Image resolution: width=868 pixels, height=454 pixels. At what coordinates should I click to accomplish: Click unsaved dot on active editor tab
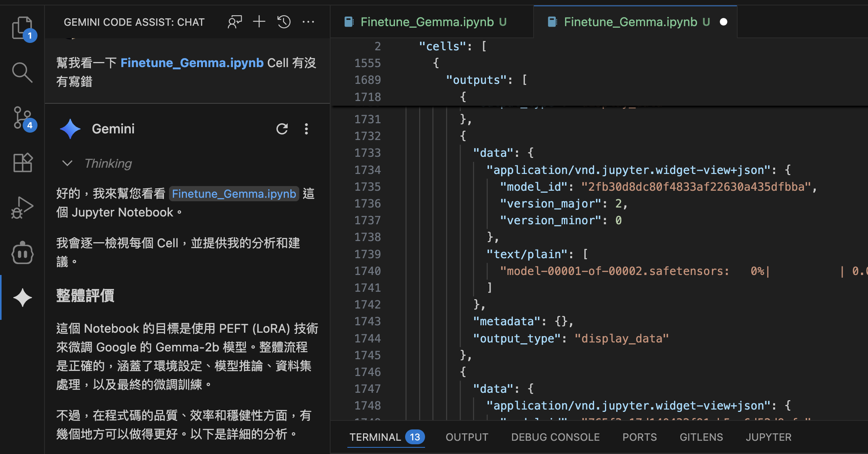pyautogui.click(x=723, y=22)
